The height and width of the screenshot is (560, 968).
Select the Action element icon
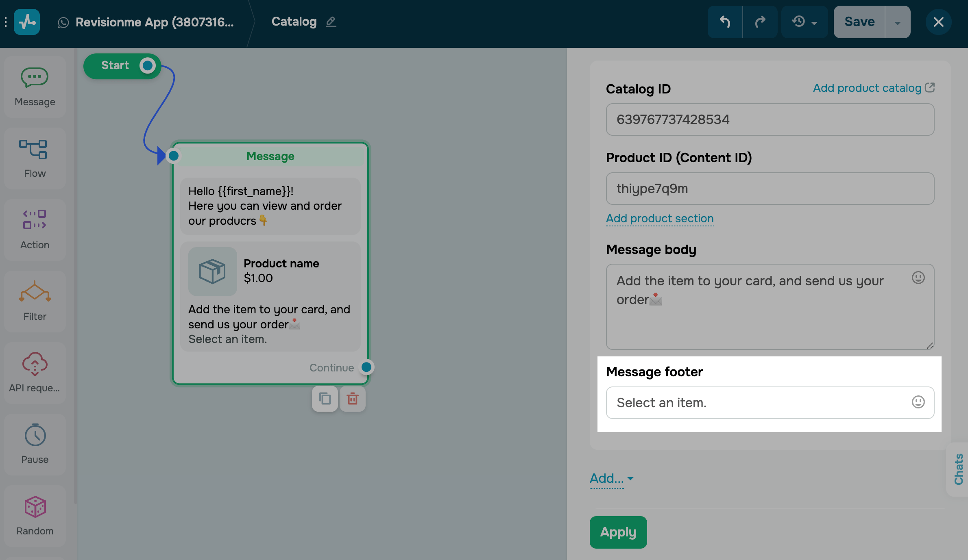pos(35,220)
